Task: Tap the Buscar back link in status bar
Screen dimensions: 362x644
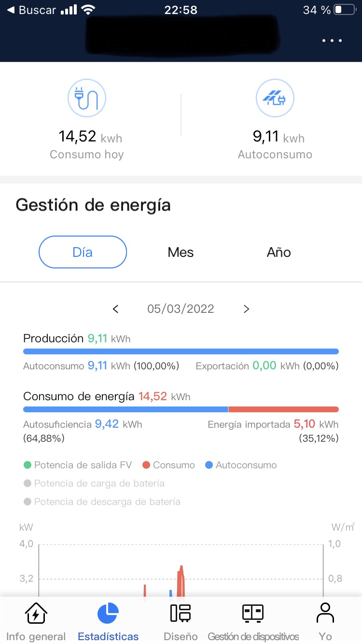Action: click(32, 10)
